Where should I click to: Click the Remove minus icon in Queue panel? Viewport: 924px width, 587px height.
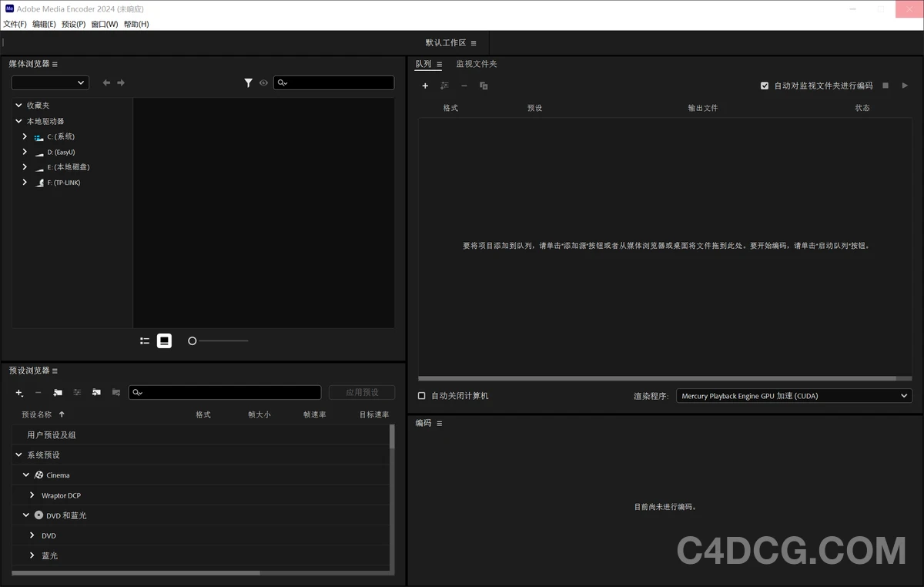pos(464,86)
